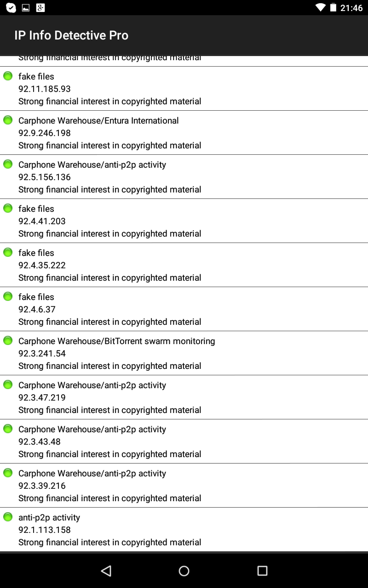This screenshot has width=368, height=588.
Task: Select Carphone Warehouse entry 92.3.43.48
Action: 184,441
